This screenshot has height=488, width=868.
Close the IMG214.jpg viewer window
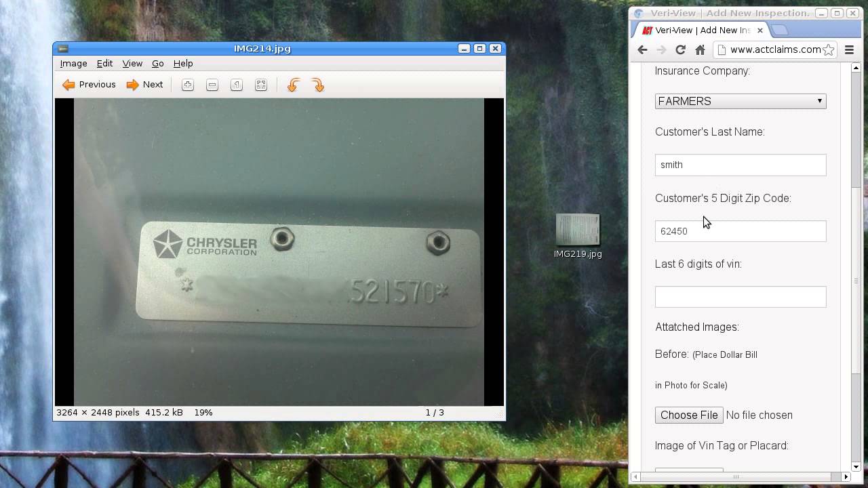click(496, 48)
